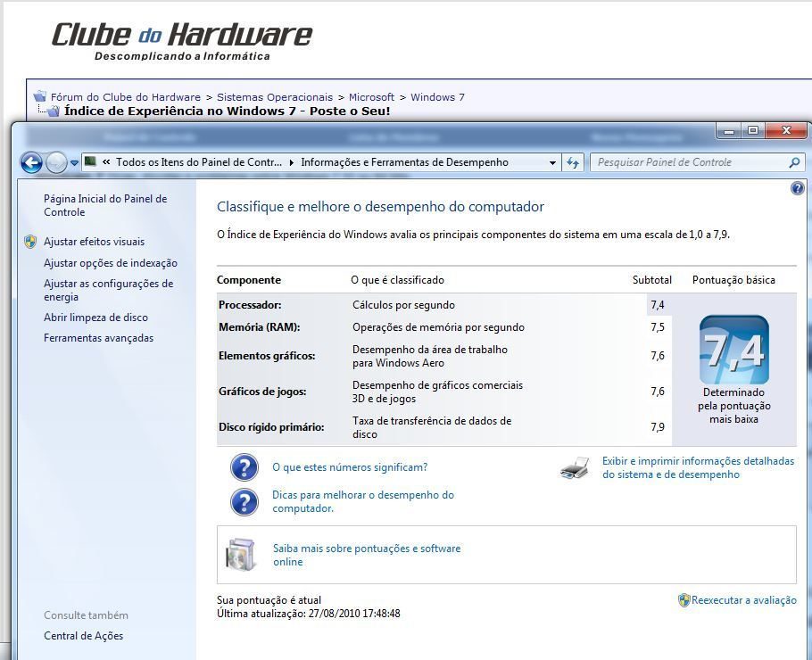Select the Memória (RAM) row label
812x660 pixels.
[x=260, y=327]
